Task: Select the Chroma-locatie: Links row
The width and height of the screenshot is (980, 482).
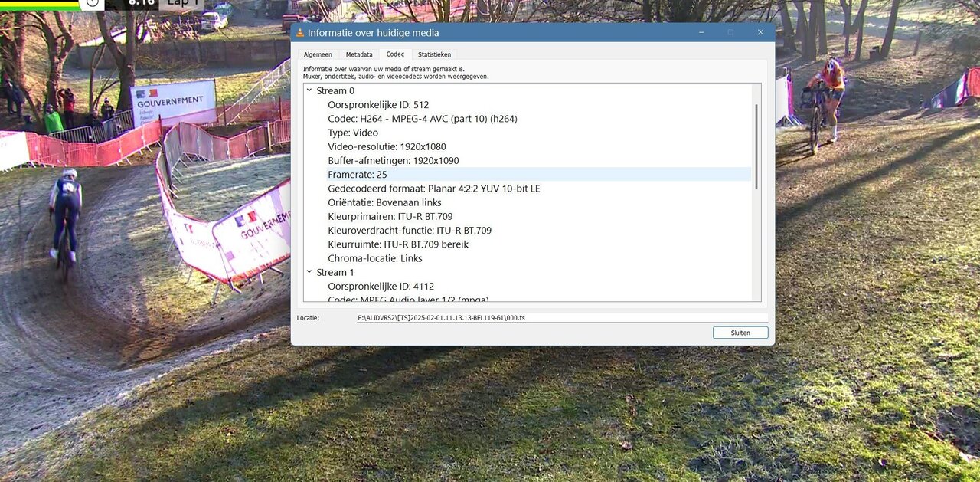Action: (374, 258)
